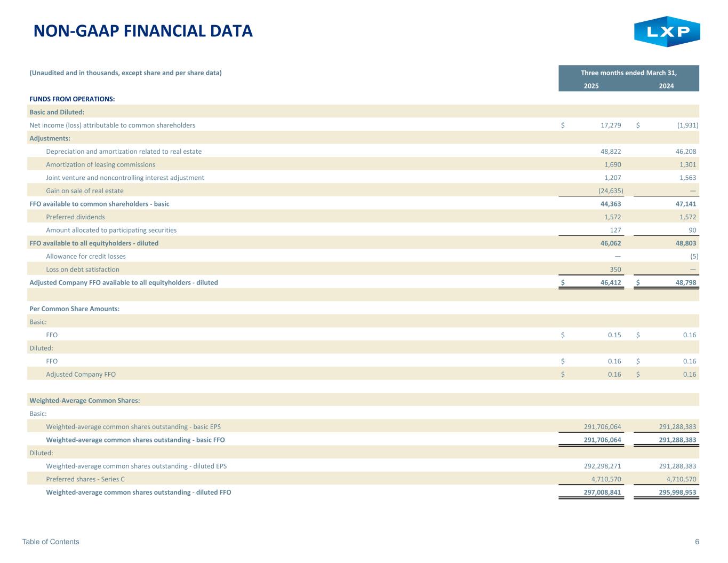Click the Weighted-Average Common Shares heading

[x=84, y=400]
